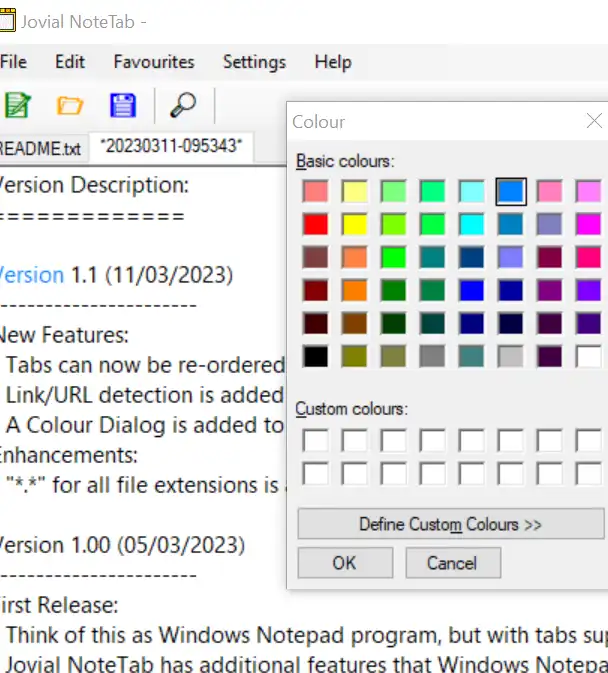Select the pure lime green swatch in third row
Viewport: 608px width, 673px height.
click(393, 257)
